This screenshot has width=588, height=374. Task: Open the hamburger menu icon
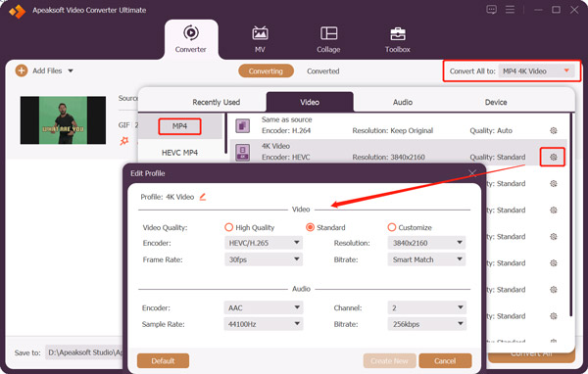510,10
